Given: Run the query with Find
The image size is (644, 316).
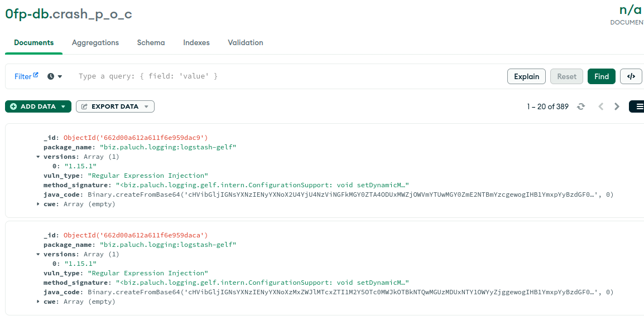Looking at the screenshot, I should 601,76.
